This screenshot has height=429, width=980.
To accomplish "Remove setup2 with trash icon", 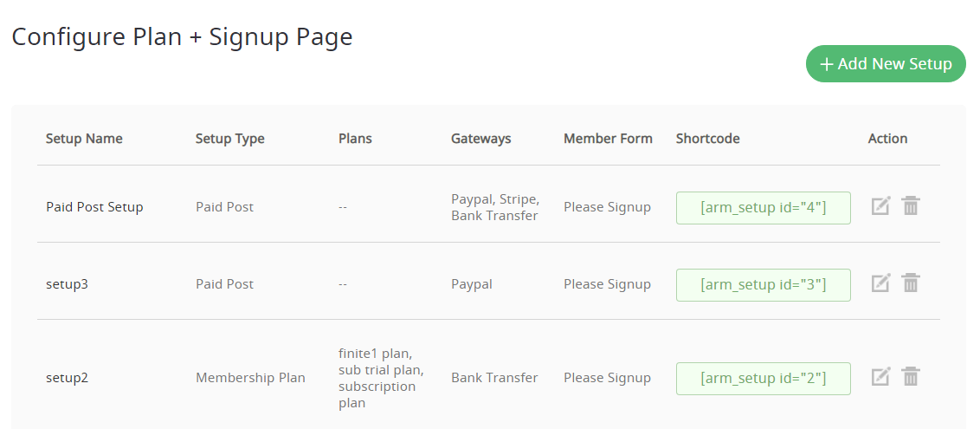I will [911, 376].
